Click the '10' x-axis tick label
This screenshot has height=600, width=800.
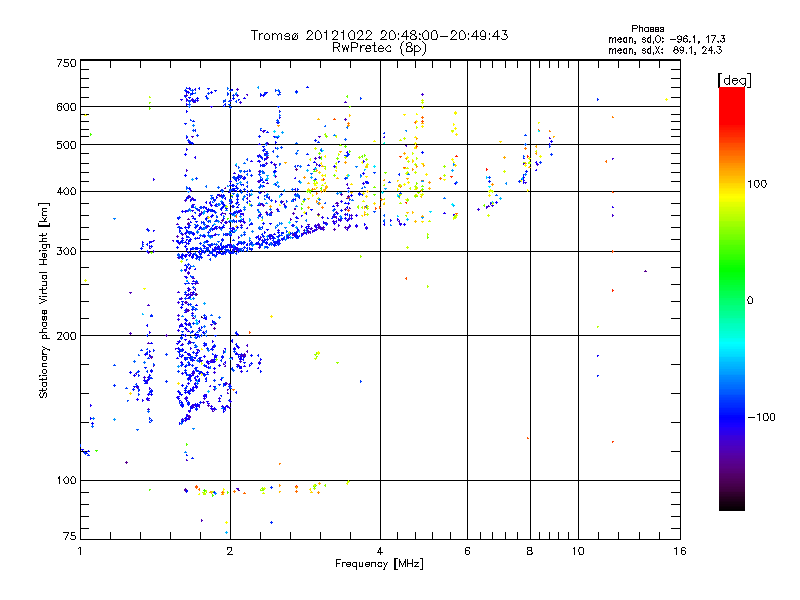[x=578, y=551]
